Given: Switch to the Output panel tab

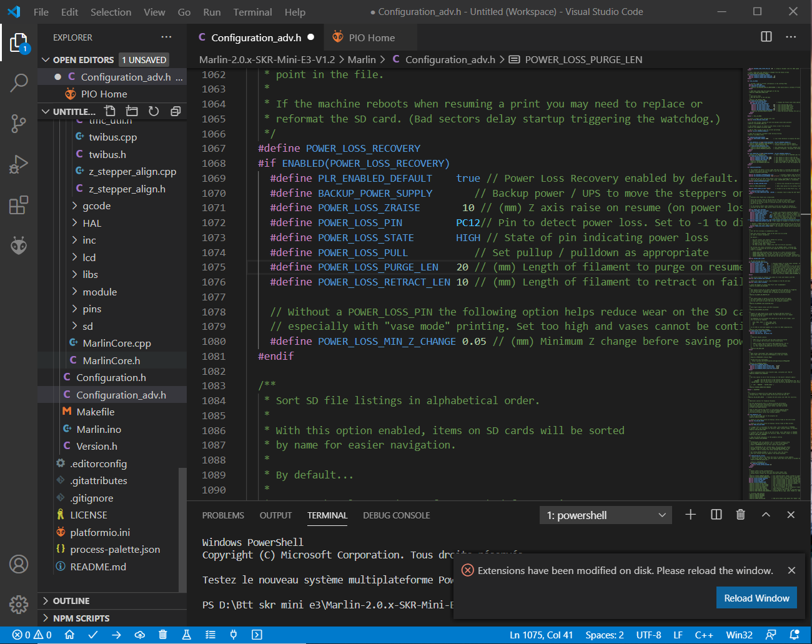Looking at the screenshot, I should (275, 515).
